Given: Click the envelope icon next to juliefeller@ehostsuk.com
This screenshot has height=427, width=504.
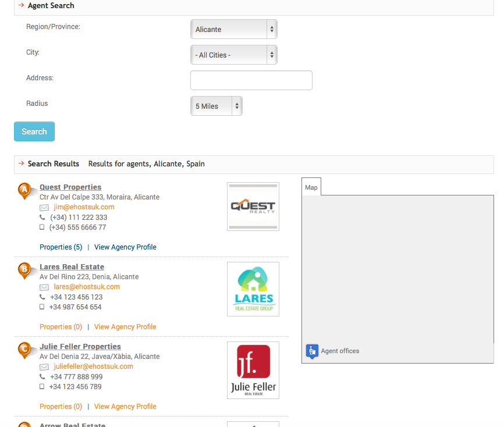Looking at the screenshot, I should point(44,367).
